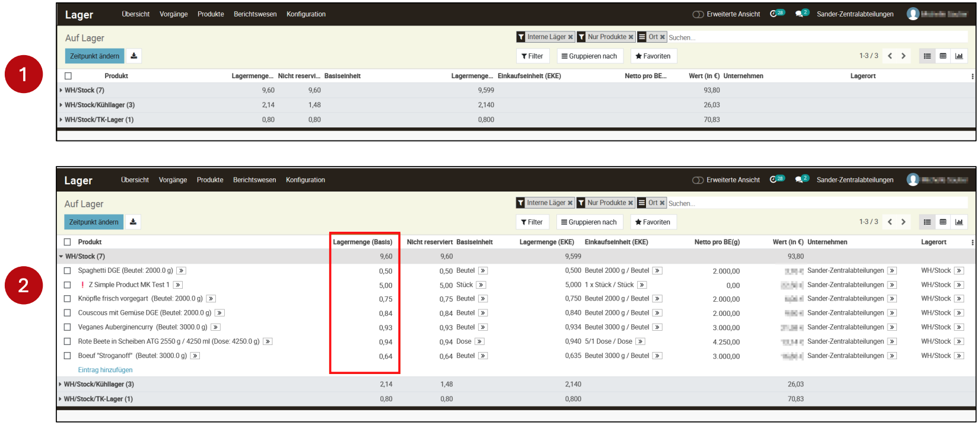Expand the collapsed WH/Stock (7) group
Image resolution: width=980 pixels, height=428 pixels.
(84, 91)
